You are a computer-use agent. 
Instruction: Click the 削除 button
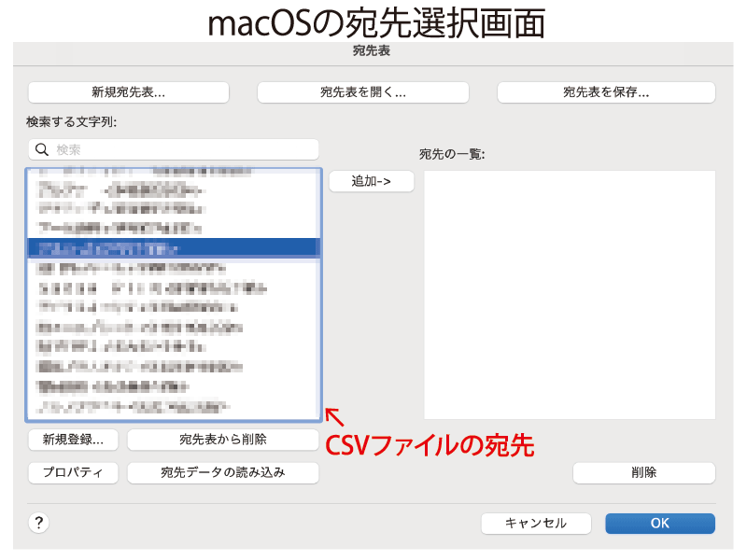point(644,473)
